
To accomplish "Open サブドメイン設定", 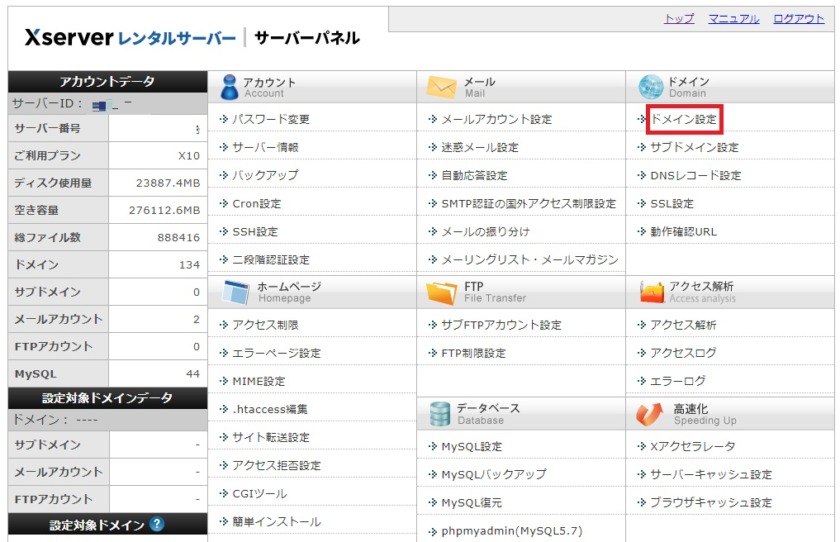I will click(694, 147).
